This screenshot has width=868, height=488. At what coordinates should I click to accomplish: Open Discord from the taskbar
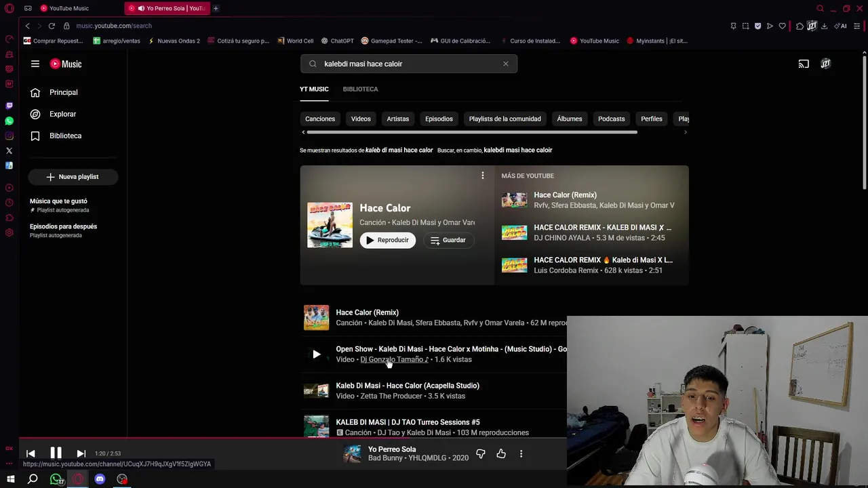coord(100,479)
